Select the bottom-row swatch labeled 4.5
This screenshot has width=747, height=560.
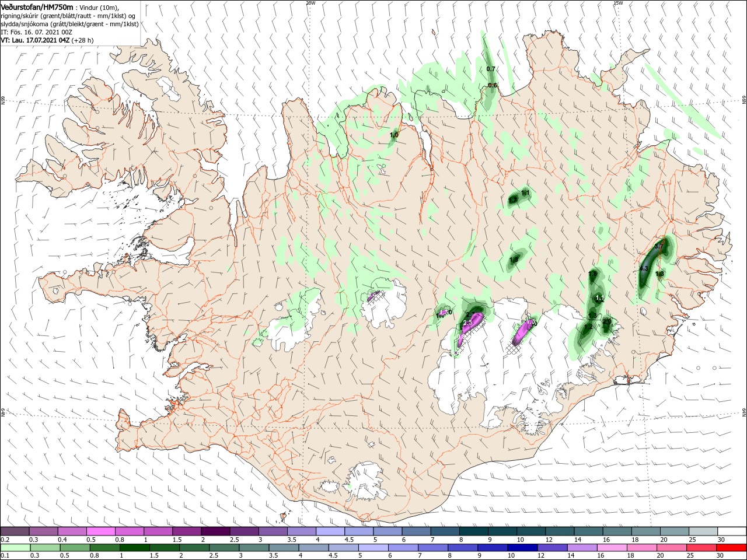click(x=343, y=548)
